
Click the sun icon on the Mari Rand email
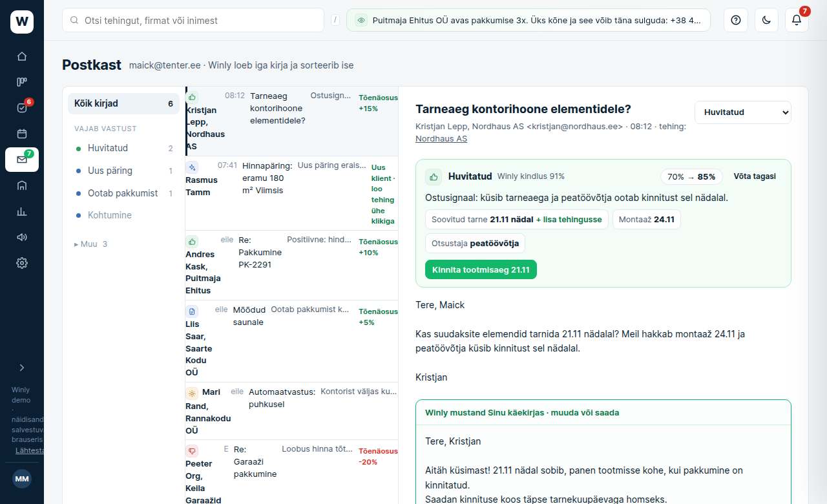(x=192, y=393)
